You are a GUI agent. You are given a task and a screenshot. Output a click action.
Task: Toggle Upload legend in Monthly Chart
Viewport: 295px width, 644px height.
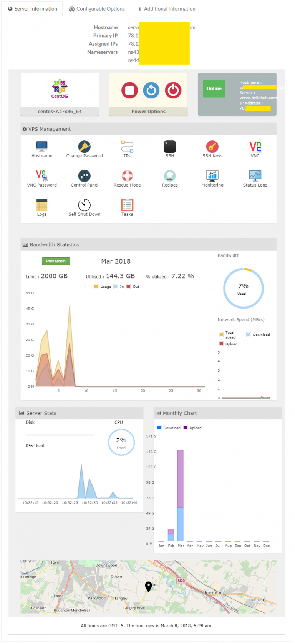192,428
